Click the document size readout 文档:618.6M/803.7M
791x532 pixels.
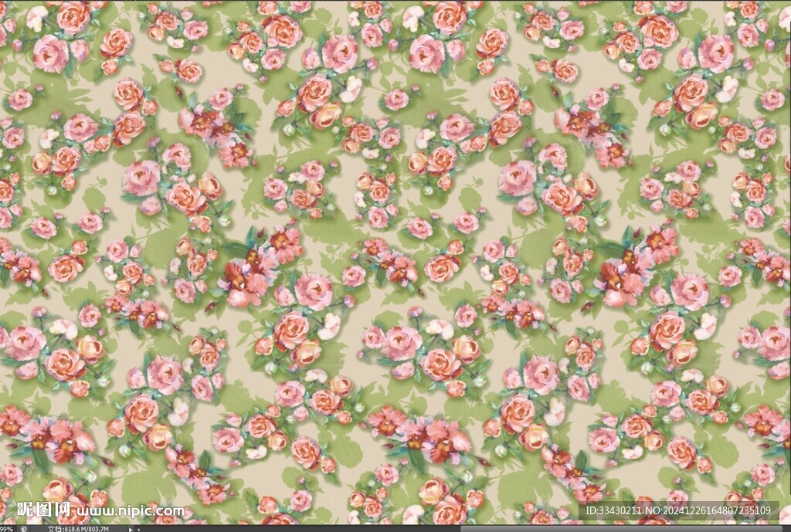point(77,528)
